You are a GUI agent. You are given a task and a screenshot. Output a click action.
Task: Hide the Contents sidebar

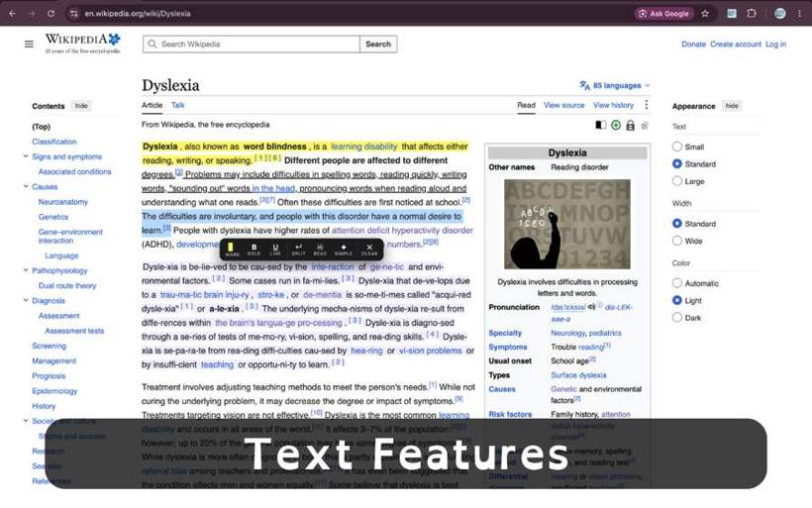tap(81, 106)
